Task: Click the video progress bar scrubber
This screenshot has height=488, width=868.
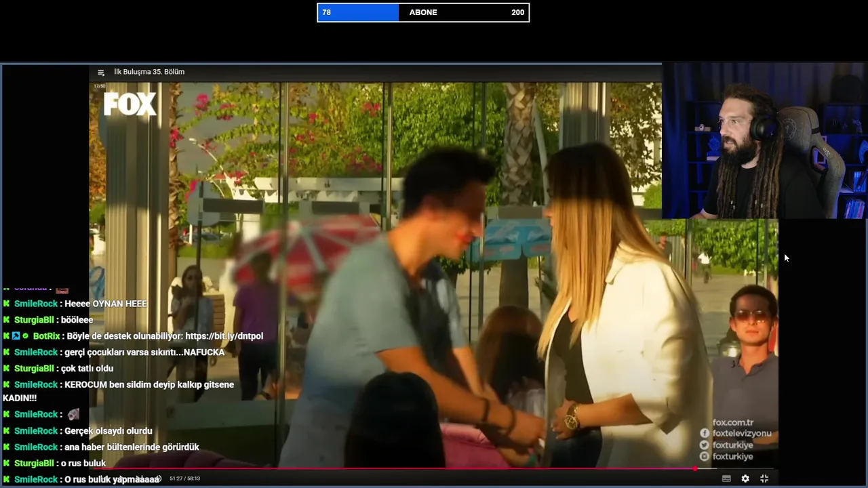Action: click(696, 468)
